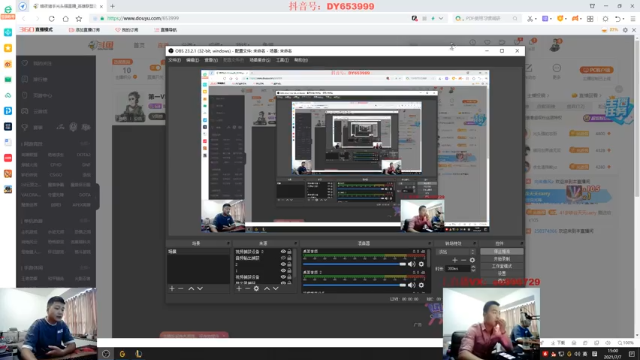Open OBS 工具(T) menu
Viewport: 640px width, 360px height.
tap(282, 60)
